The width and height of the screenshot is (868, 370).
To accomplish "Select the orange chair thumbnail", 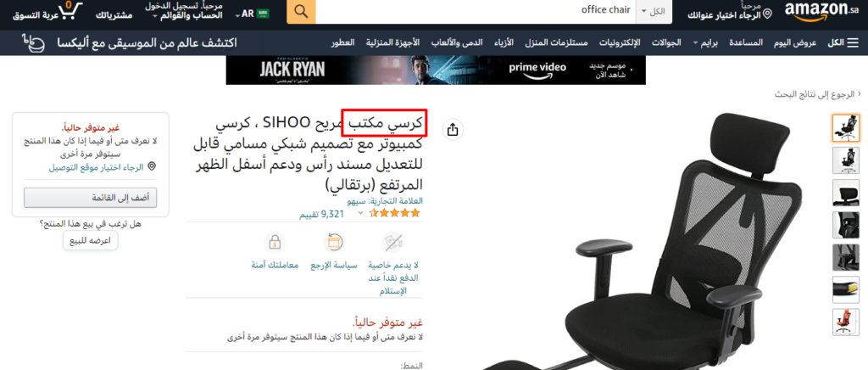I will point(845,322).
